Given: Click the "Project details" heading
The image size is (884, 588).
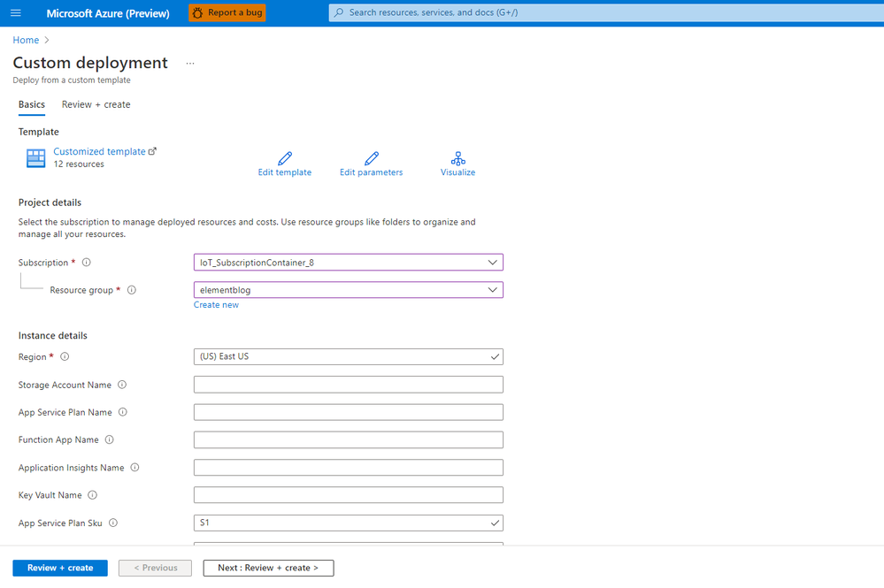Looking at the screenshot, I should 50,202.
